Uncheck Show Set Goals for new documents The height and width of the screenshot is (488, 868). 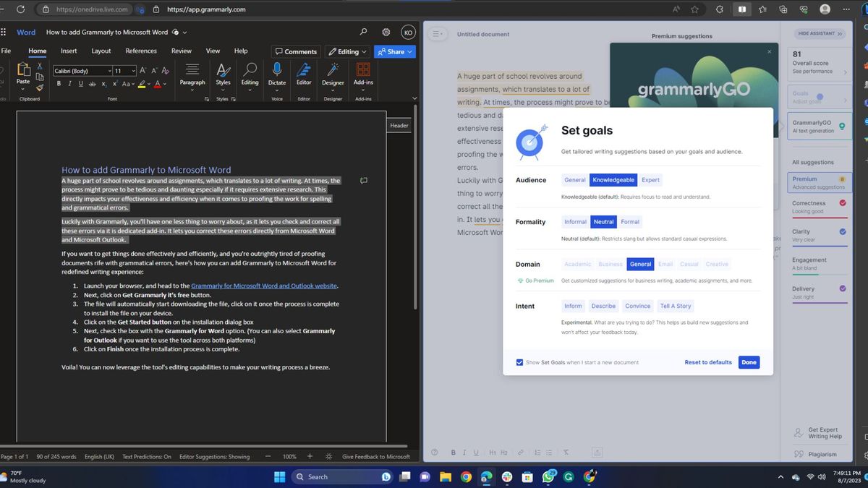click(x=519, y=362)
